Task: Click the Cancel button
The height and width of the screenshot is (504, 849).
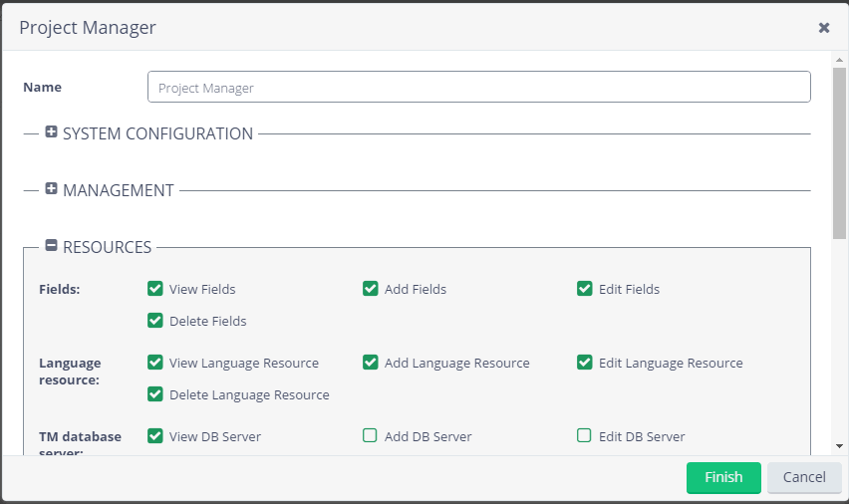Action: [x=803, y=477]
